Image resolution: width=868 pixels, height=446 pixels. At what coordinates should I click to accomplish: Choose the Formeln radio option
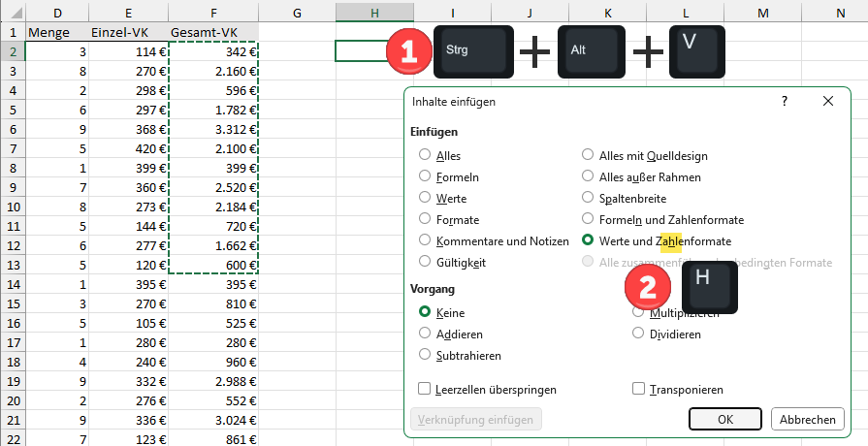pyautogui.click(x=425, y=176)
